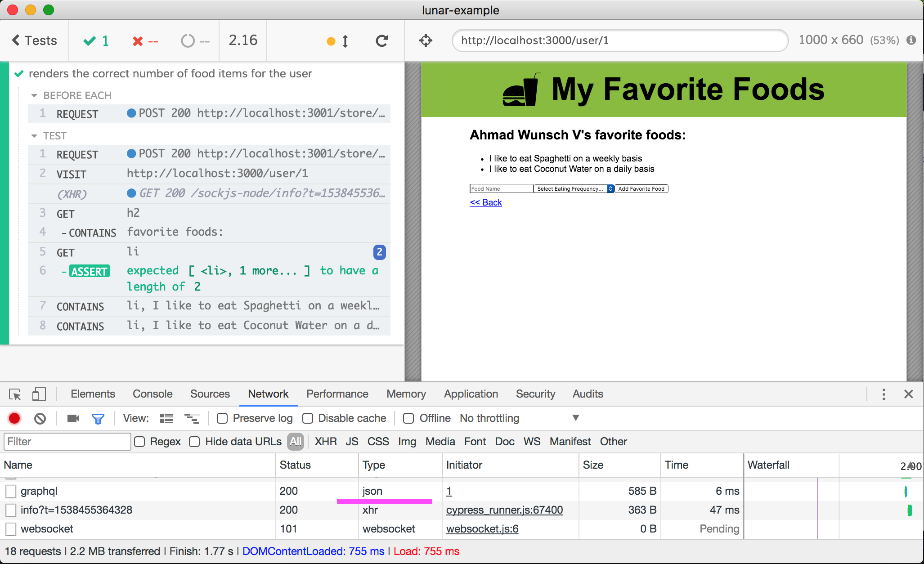Select the websocket request checkbox
The image size is (924, 564).
(11, 529)
